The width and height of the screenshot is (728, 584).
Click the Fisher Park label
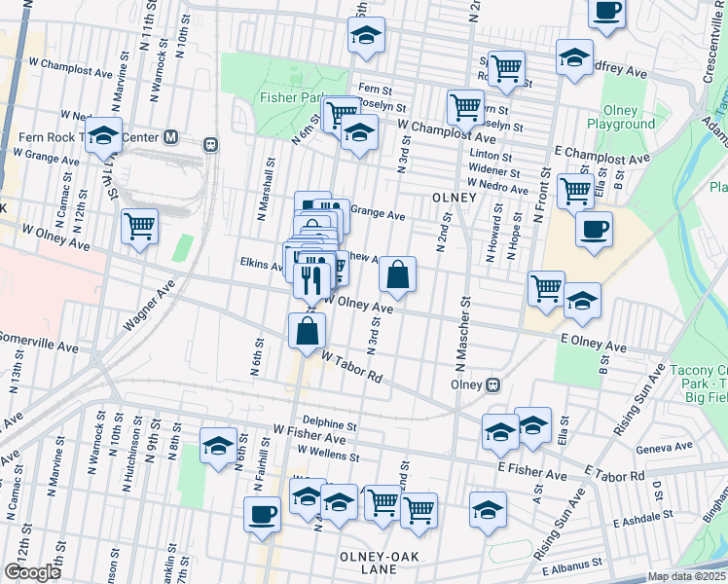[x=290, y=97]
